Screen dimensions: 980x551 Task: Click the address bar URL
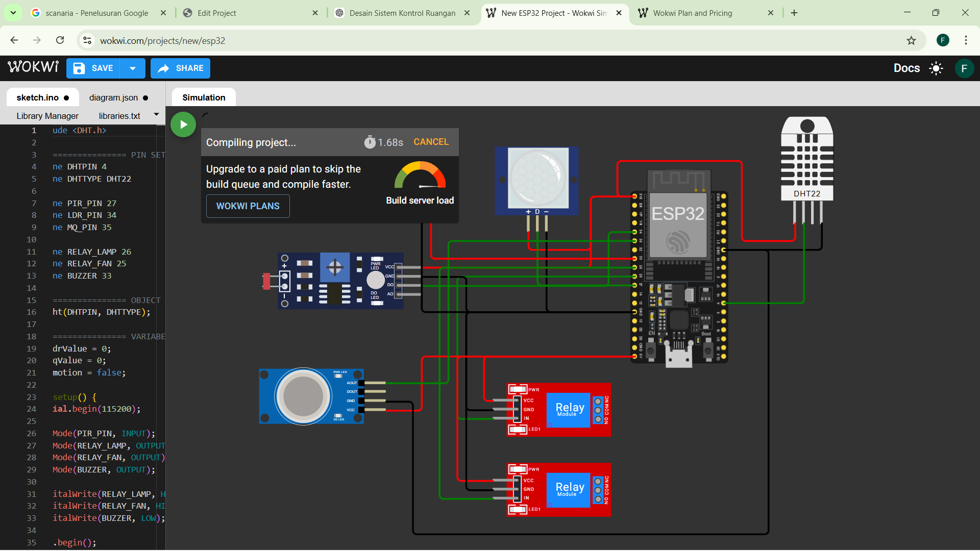(162, 41)
